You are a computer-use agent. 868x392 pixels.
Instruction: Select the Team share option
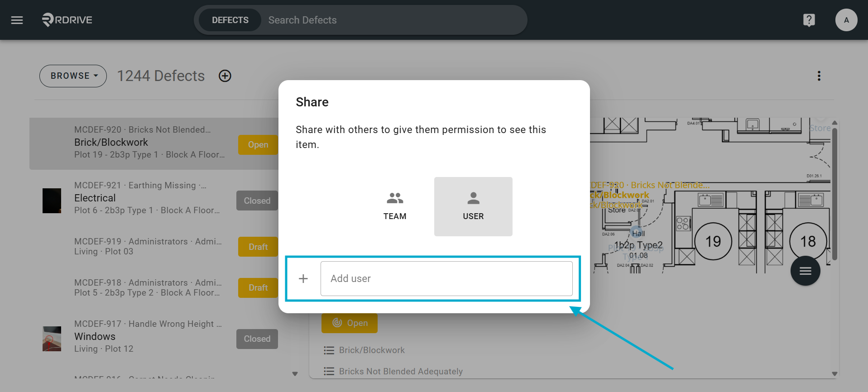point(395,206)
